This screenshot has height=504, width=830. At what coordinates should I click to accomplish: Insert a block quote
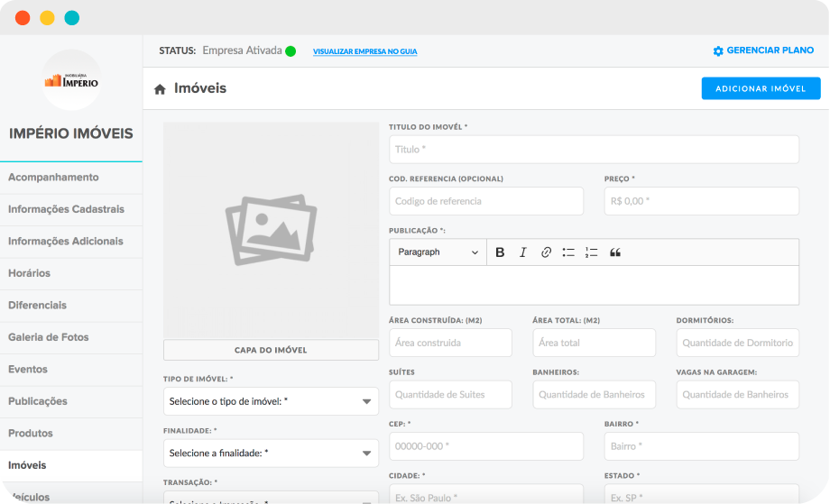point(614,252)
